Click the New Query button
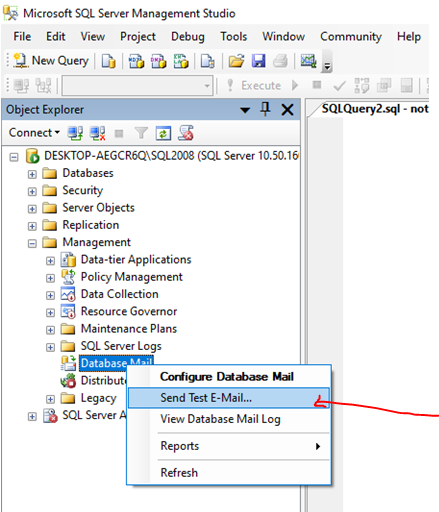This screenshot has height=512, width=439. [x=51, y=61]
